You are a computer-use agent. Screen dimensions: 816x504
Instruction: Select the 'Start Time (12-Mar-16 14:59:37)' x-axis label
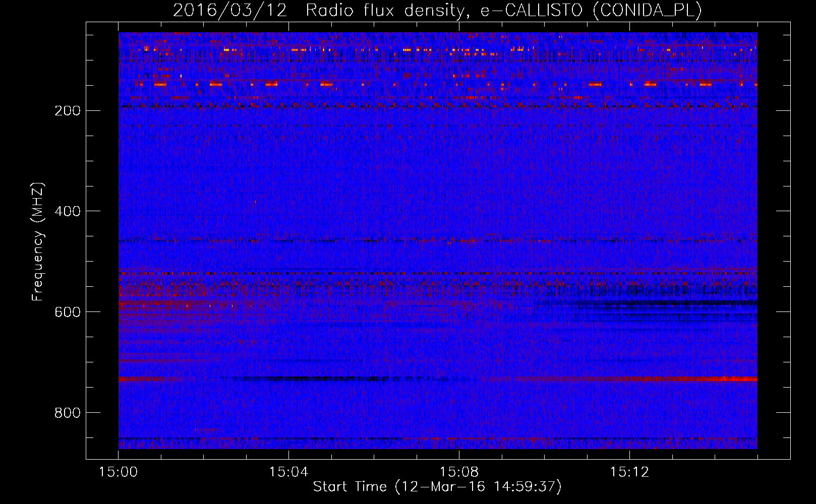[437, 487]
